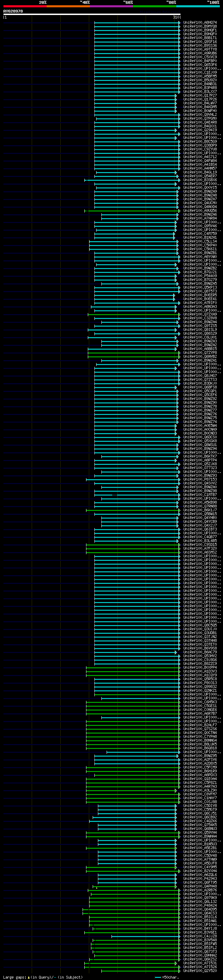The image size is (223, 980).
Task: Select the UniRef100_Q653F6 hit label
Action: click(200, 65)
